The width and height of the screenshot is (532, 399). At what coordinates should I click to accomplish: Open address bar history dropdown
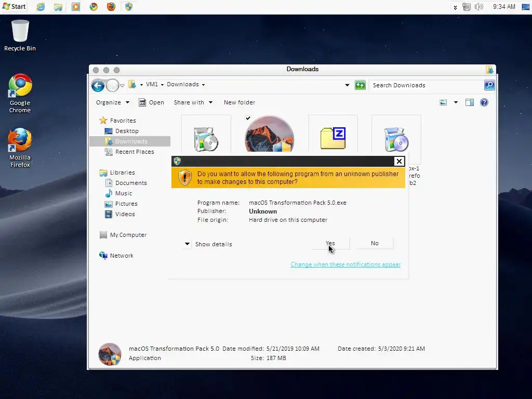347,85
